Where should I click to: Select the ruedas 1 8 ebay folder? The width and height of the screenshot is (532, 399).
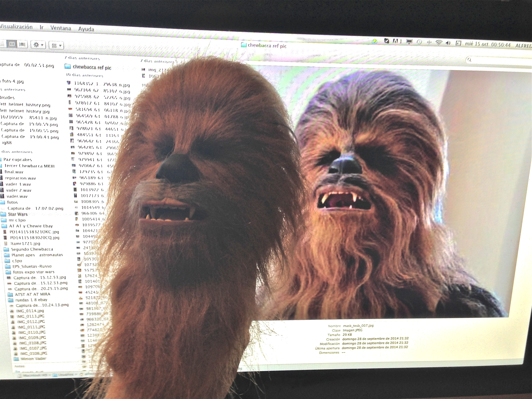pyautogui.click(x=28, y=300)
